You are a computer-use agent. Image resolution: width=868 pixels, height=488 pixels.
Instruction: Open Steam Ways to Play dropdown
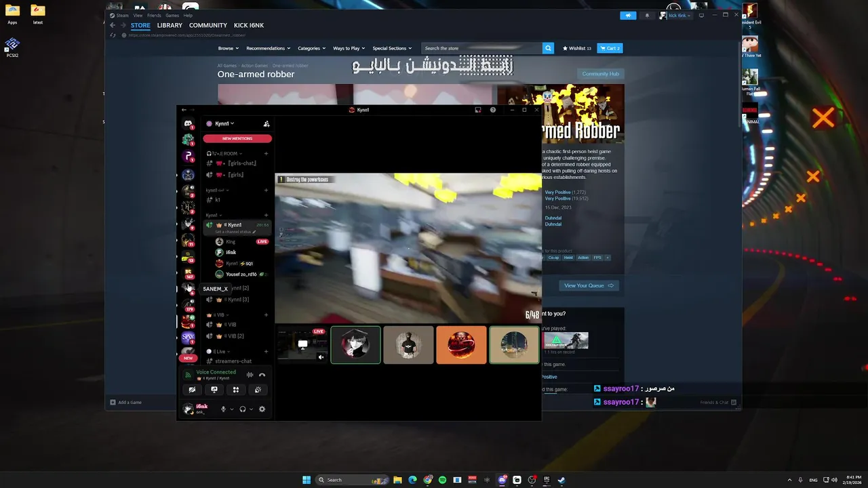coord(349,48)
